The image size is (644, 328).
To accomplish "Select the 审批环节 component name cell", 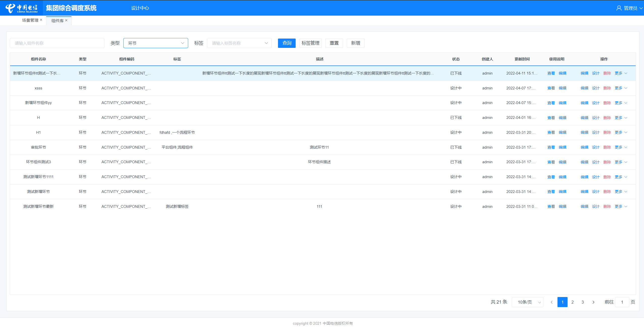I will point(38,147).
